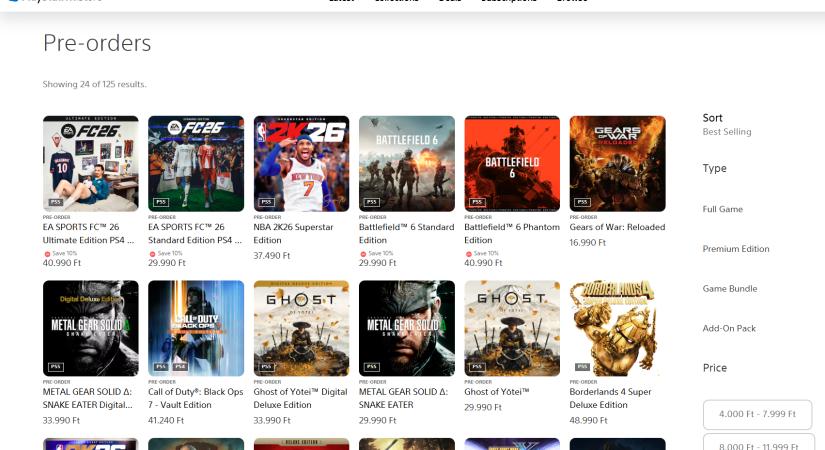Click the PS5 badge on Battlefield 6 Phantom cover
The width and height of the screenshot is (825, 450).
[x=477, y=202]
